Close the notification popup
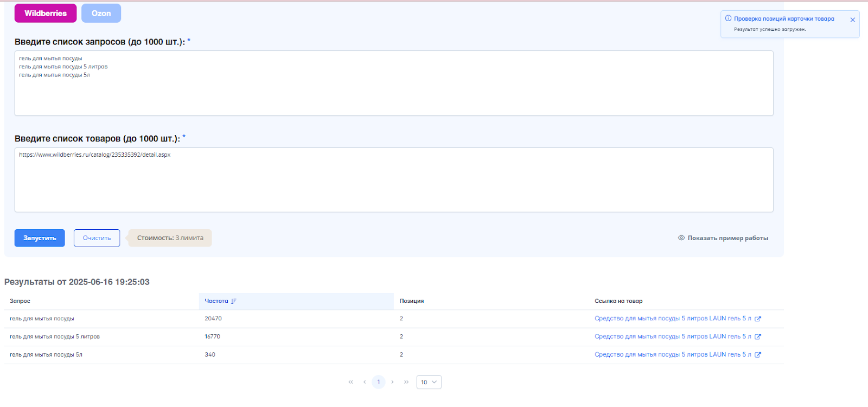The width and height of the screenshot is (868, 407). tap(853, 20)
